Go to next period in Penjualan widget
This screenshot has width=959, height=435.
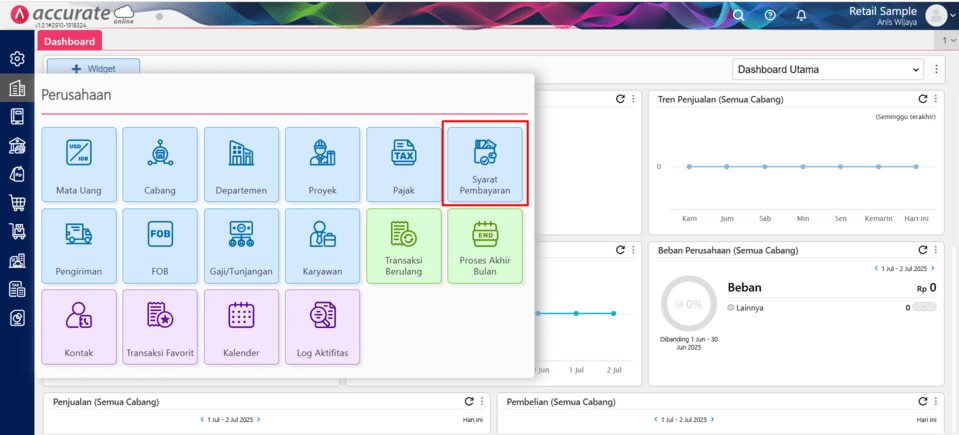259,419
